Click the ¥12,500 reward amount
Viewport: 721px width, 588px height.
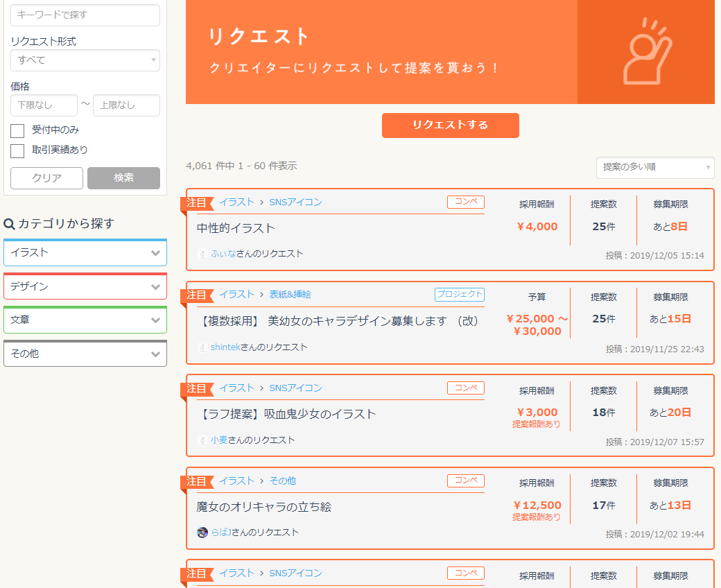click(x=537, y=505)
